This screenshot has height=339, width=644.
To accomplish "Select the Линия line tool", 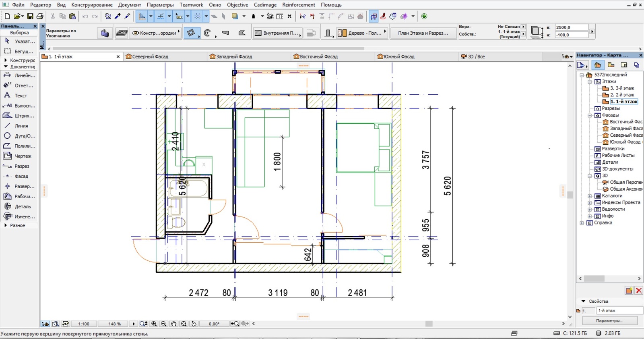I will click(x=21, y=126).
